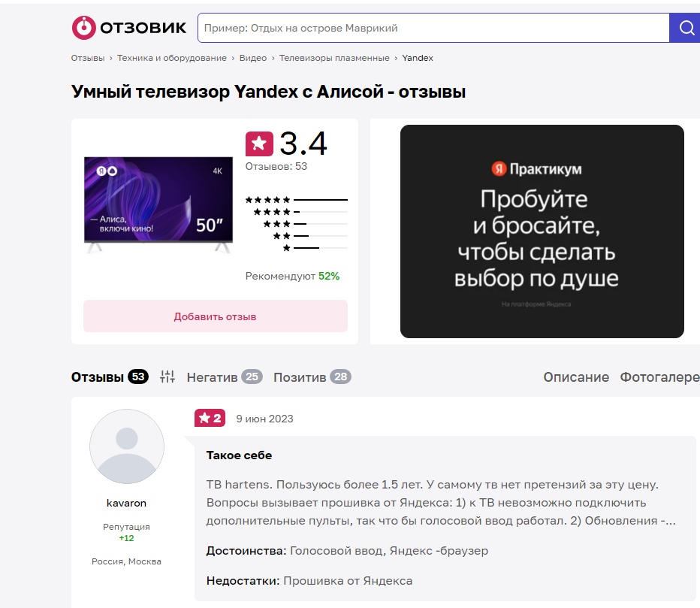Viewport: 700px width, 608px height.
Task: Filter by five-star rating bar
Action: click(x=297, y=200)
